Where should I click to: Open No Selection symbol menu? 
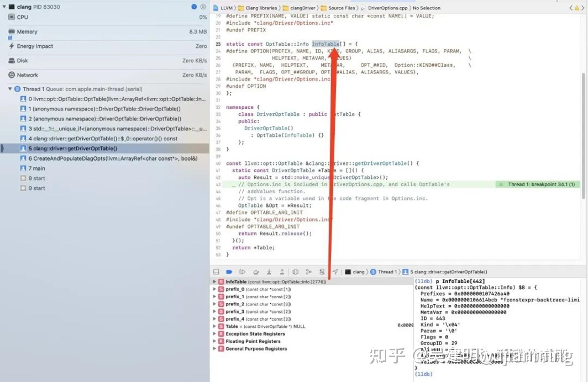(426, 8)
